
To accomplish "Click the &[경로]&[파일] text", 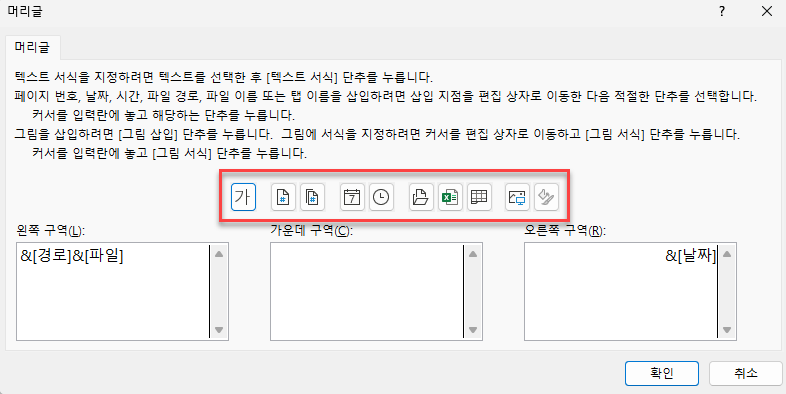I will [x=72, y=256].
